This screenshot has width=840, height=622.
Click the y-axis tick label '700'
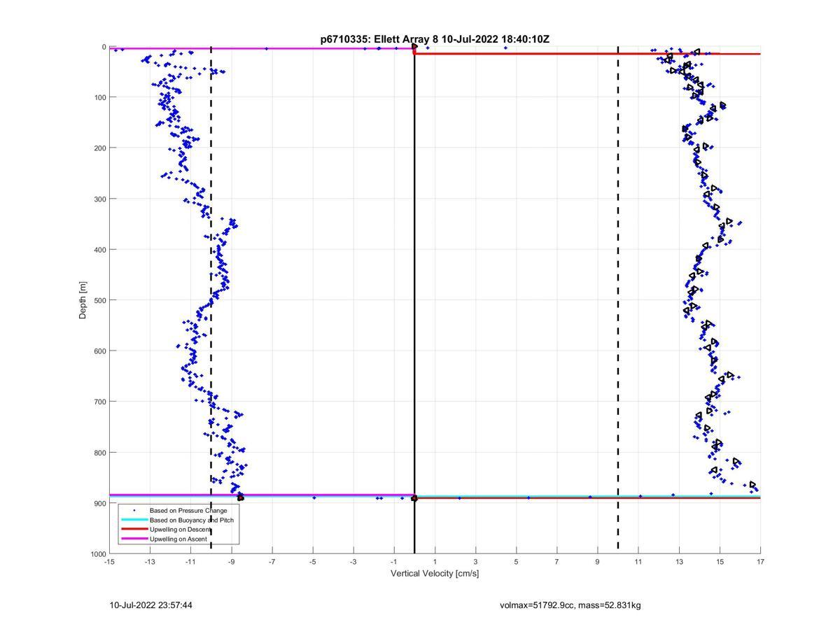pyautogui.click(x=99, y=402)
